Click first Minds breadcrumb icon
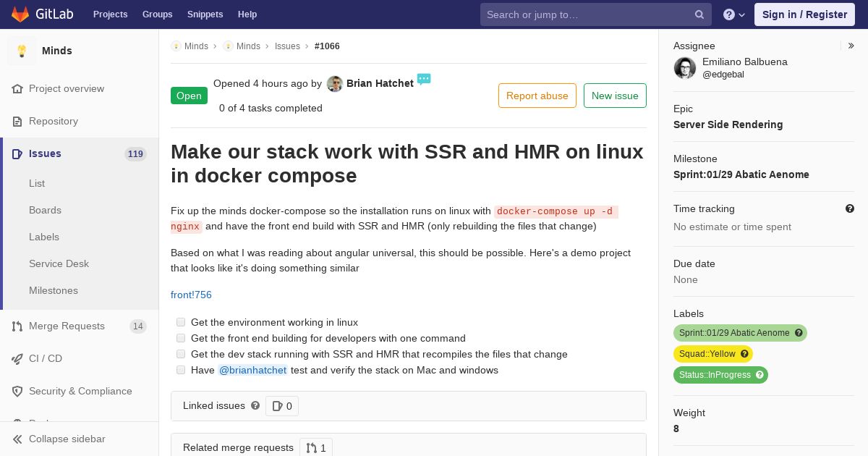This screenshot has width=868, height=456. point(176,46)
